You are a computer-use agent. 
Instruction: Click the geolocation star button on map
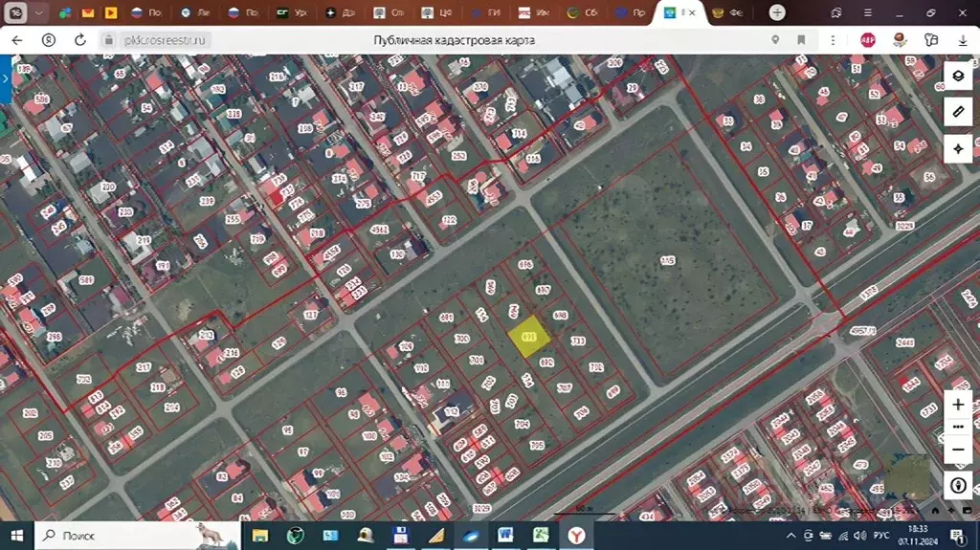(x=957, y=149)
